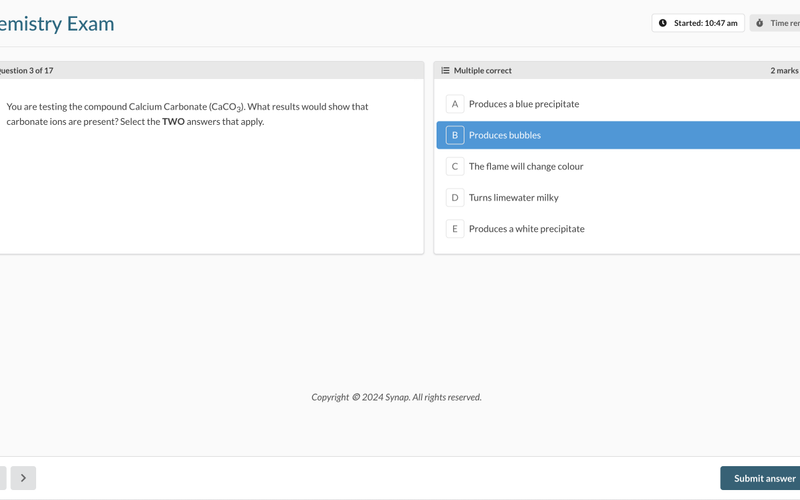
Task: Click the Multiple correct label
Action: (x=483, y=71)
